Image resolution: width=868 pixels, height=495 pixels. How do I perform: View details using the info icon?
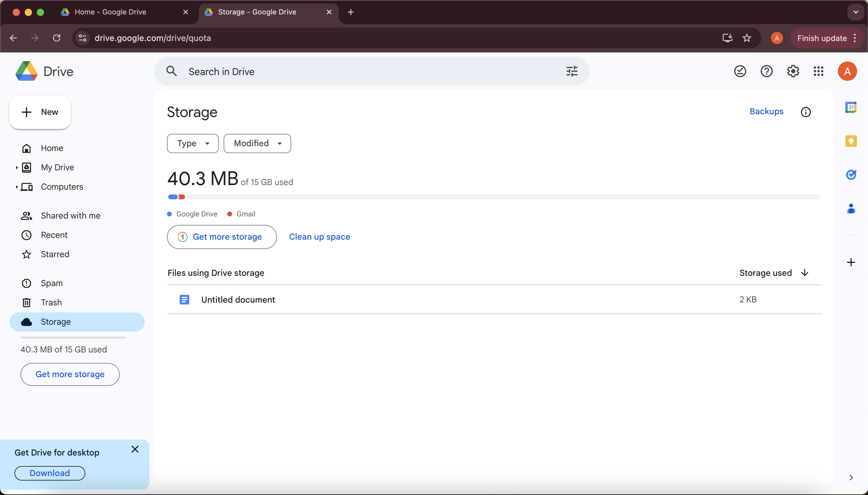[806, 112]
